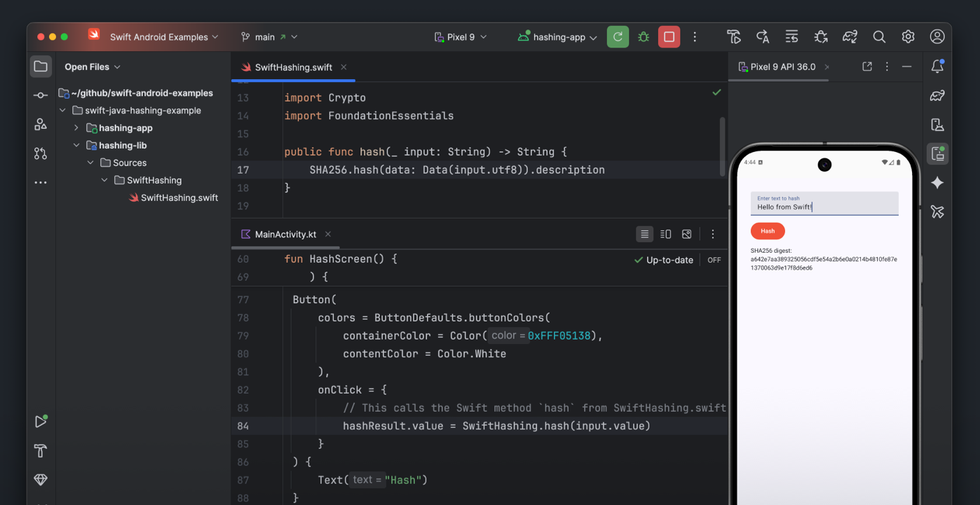Collapse the hashing-lib folder in the project tree

[77, 145]
